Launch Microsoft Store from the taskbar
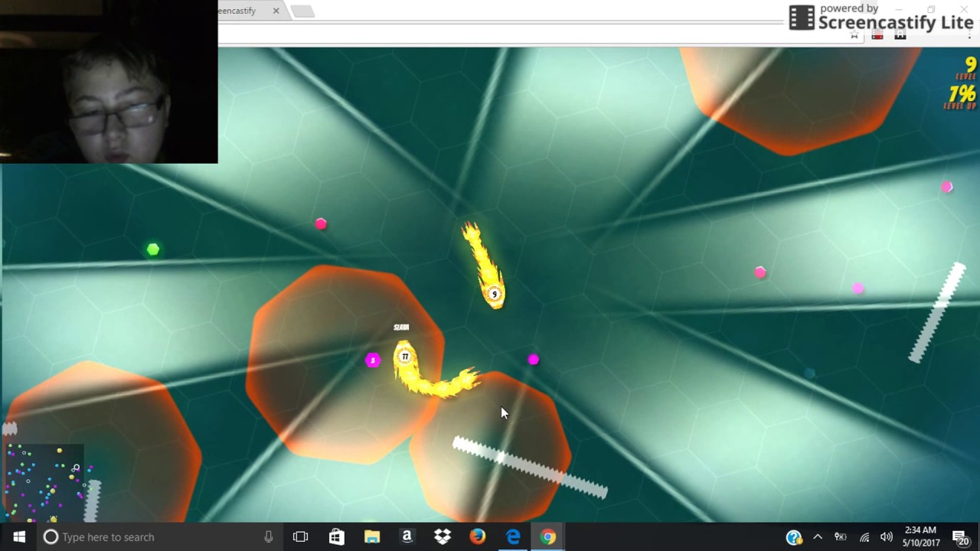980x551 pixels. tap(336, 536)
